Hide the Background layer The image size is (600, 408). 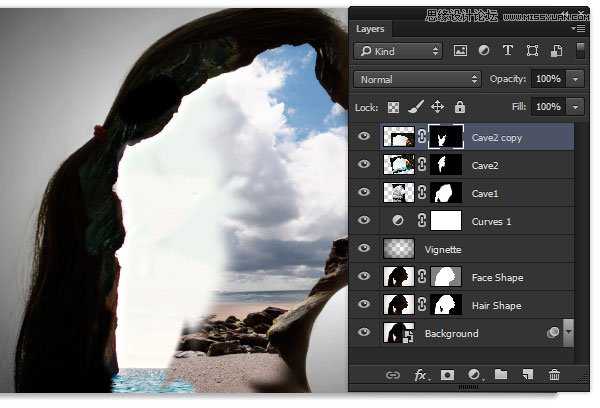point(364,331)
